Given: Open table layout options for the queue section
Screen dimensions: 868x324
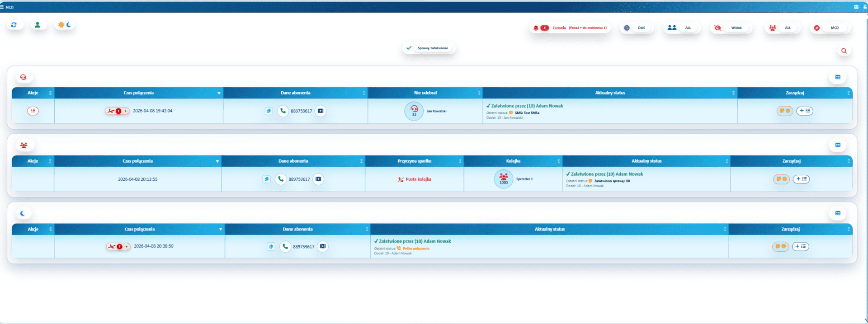Looking at the screenshot, I should tap(838, 145).
